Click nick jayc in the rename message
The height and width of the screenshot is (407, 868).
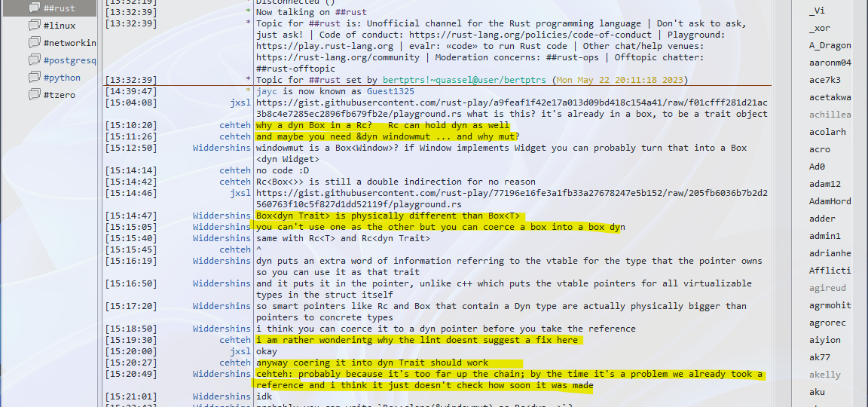pos(267,91)
